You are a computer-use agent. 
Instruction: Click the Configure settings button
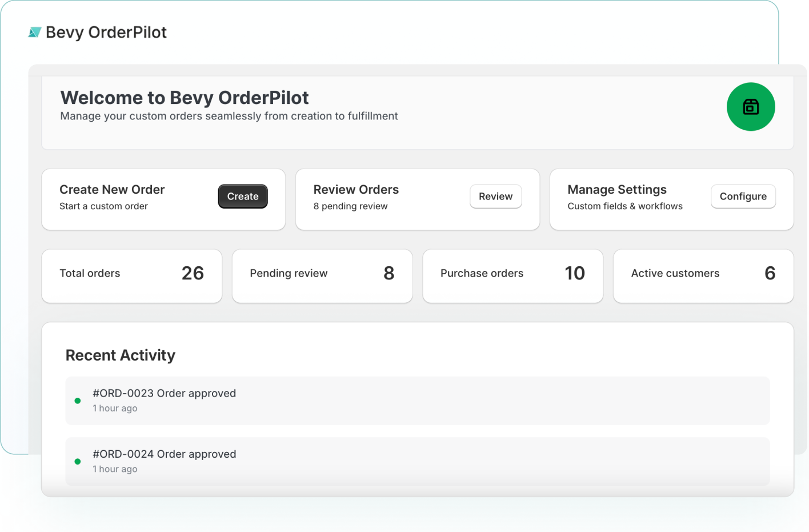743,197
